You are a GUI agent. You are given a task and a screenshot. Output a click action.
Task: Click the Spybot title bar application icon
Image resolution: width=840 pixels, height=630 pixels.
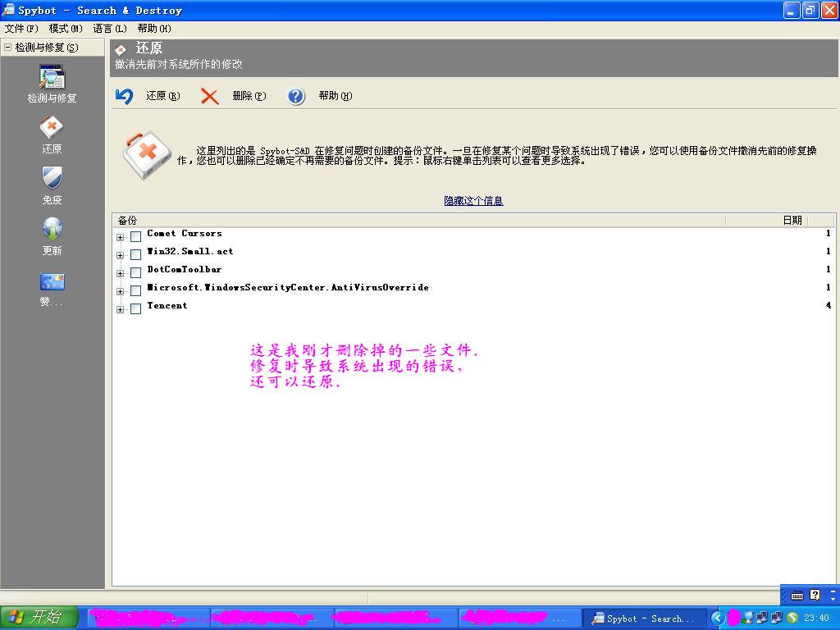click(x=8, y=10)
